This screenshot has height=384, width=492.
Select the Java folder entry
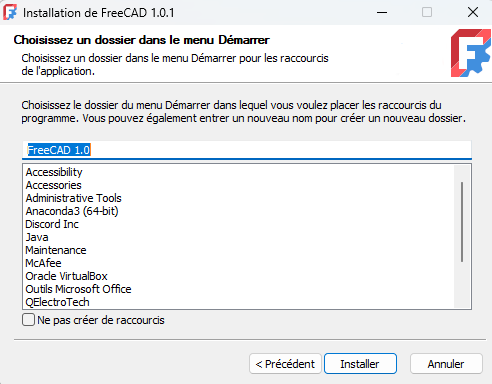click(x=37, y=237)
